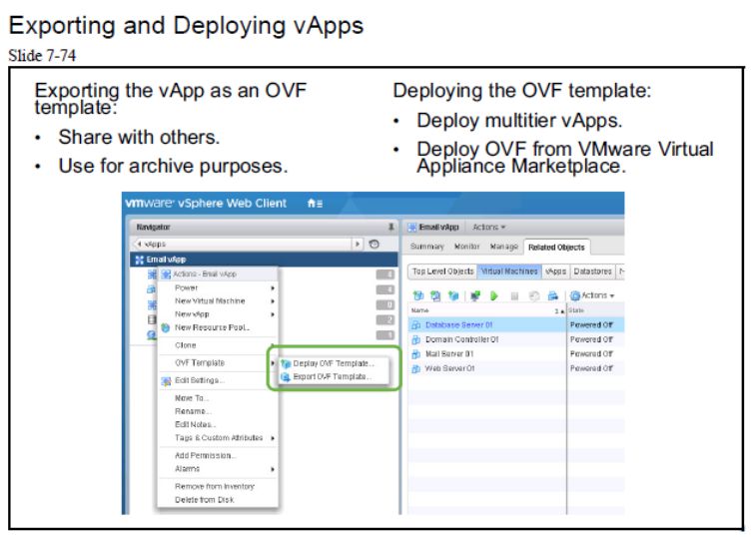This screenshot has height=537, width=756.
Task: Click the Actions - Email vApp menu header icon
Action: [x=166, y=274]
